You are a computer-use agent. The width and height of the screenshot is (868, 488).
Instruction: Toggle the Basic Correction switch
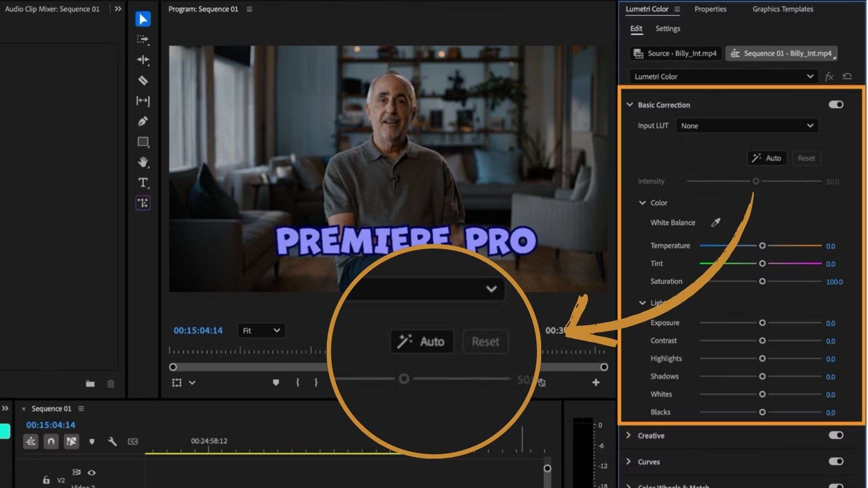click(x=836, y=104)
